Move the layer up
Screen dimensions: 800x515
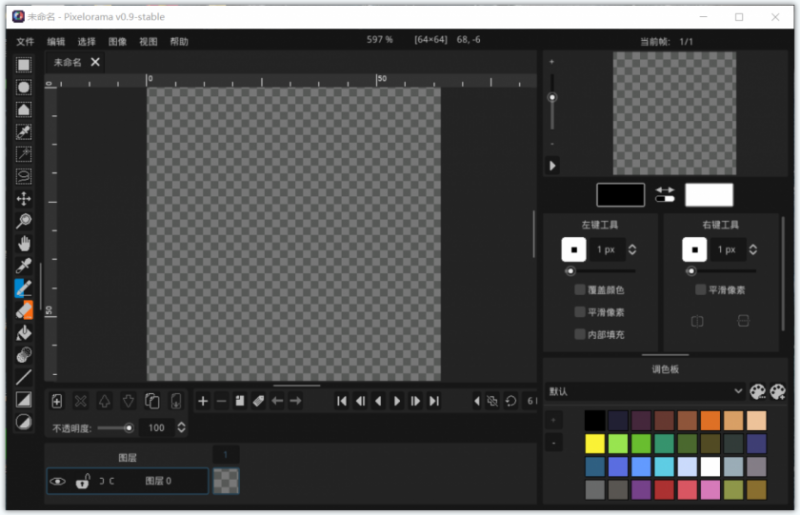(x=105, y=401)
